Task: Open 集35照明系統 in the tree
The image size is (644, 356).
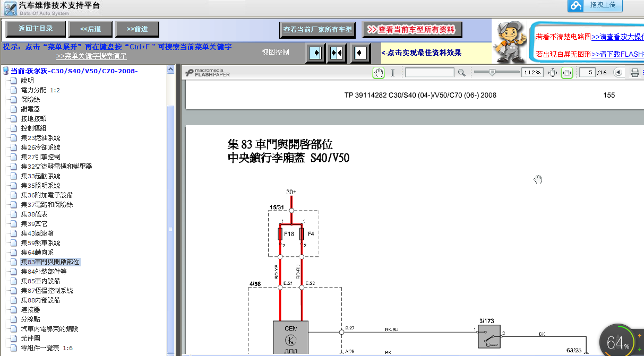Action: click(40, 186)
